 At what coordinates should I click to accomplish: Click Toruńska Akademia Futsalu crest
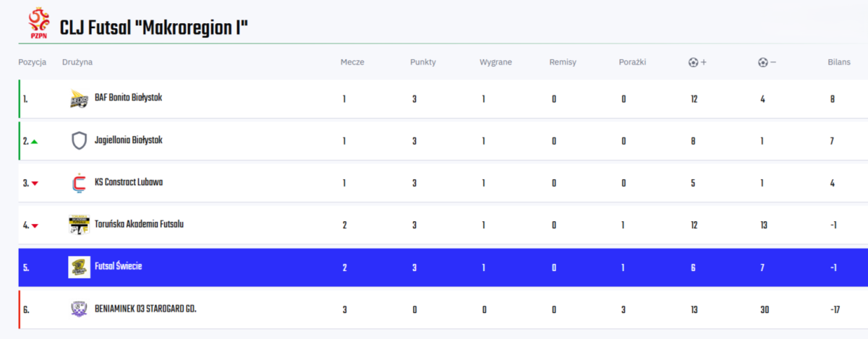click(79, 225)
